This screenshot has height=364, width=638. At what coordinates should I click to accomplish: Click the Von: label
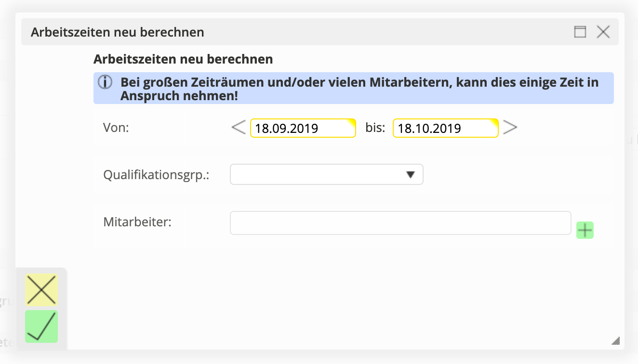(x=116, y=128)
